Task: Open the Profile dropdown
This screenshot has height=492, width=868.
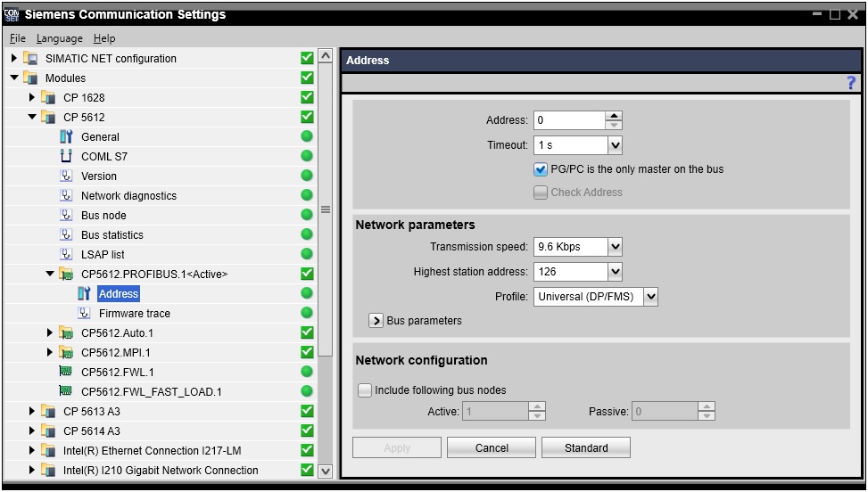Action: [650, 297]
